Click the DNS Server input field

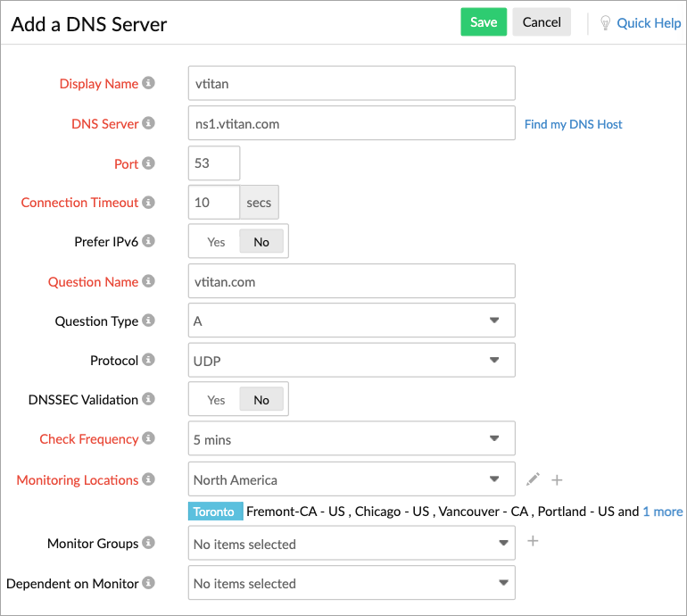coord(352,123)
